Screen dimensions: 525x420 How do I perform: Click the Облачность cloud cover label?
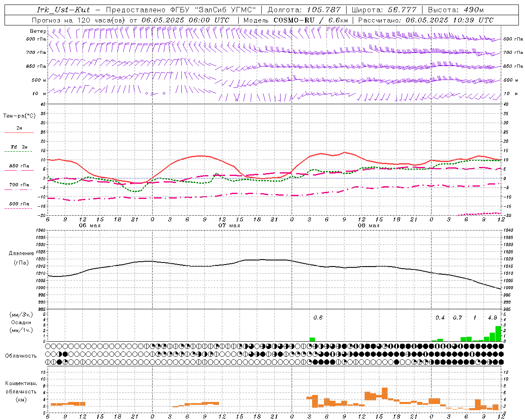tap(21, 356)
